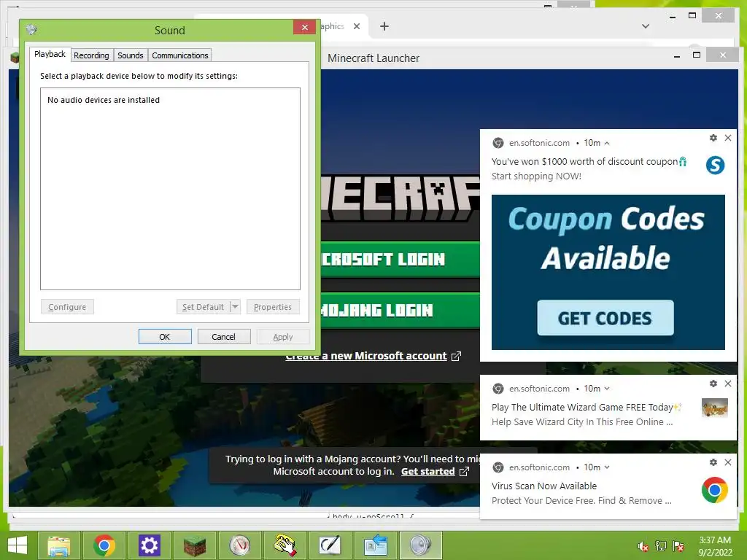Open the purple gear settings taskbar app

[x=149, y=545]
